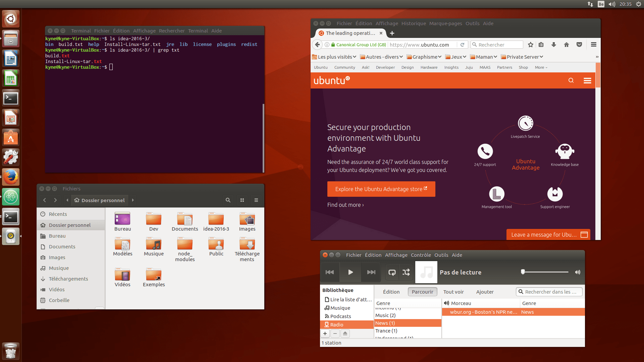The height and width of the screenshot is (362, 644).
Task: Follow the 'Find out more' link
Action: pos(345,205)
